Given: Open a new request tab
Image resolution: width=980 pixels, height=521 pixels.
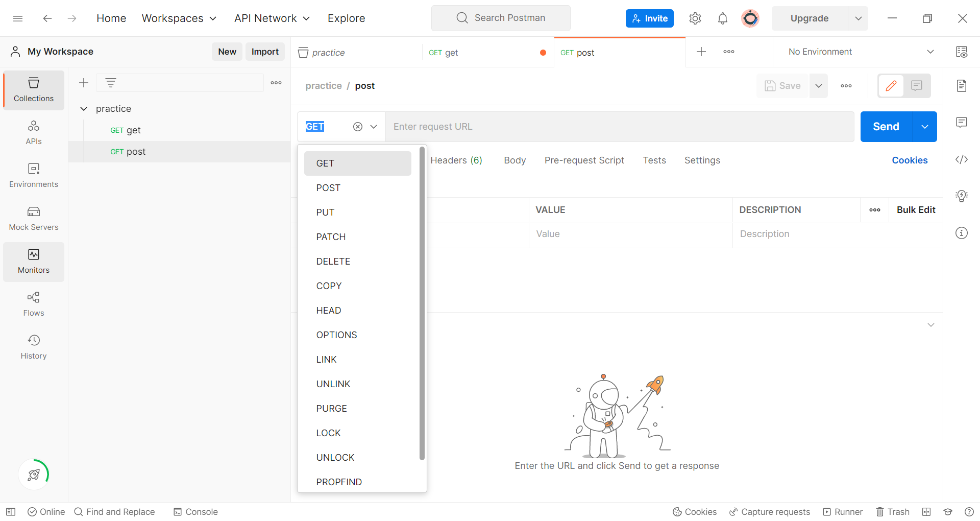Looking at the screenshot, I should [x=701, y=52].
